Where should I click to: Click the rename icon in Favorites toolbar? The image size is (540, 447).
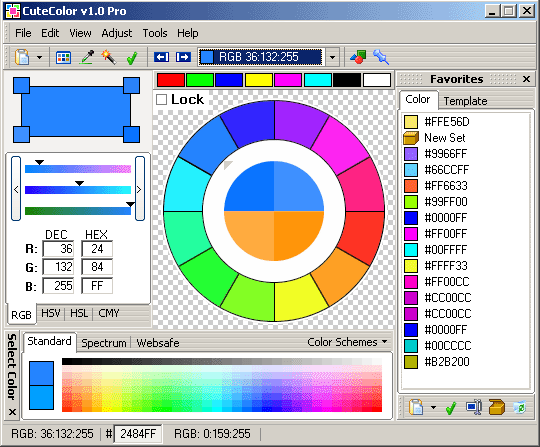tap(474, 407)
